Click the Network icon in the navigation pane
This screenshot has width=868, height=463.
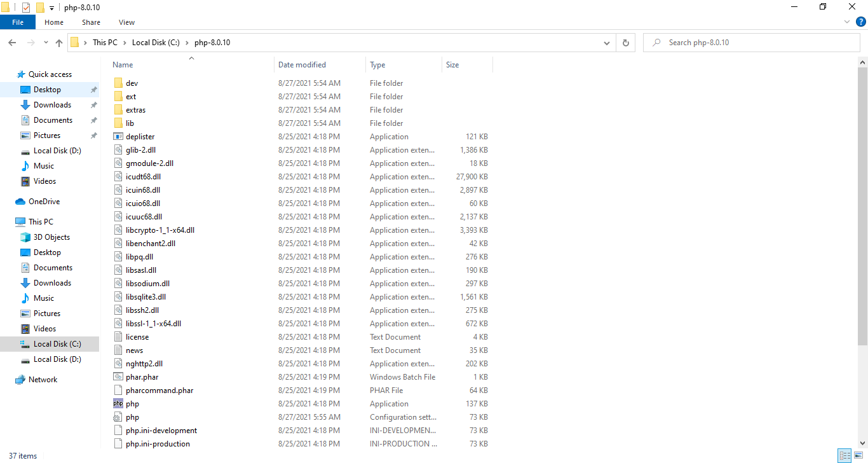(20, 380)
